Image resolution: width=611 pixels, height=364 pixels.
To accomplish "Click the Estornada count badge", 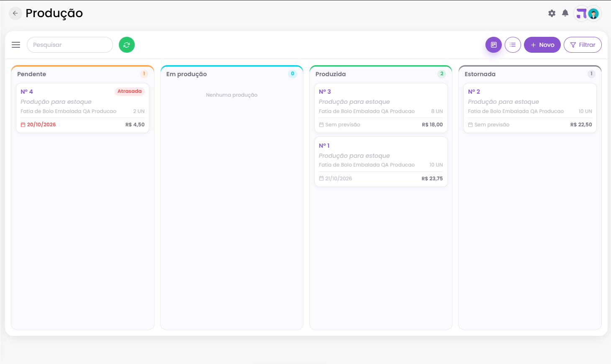I will [x=591, y=74].
